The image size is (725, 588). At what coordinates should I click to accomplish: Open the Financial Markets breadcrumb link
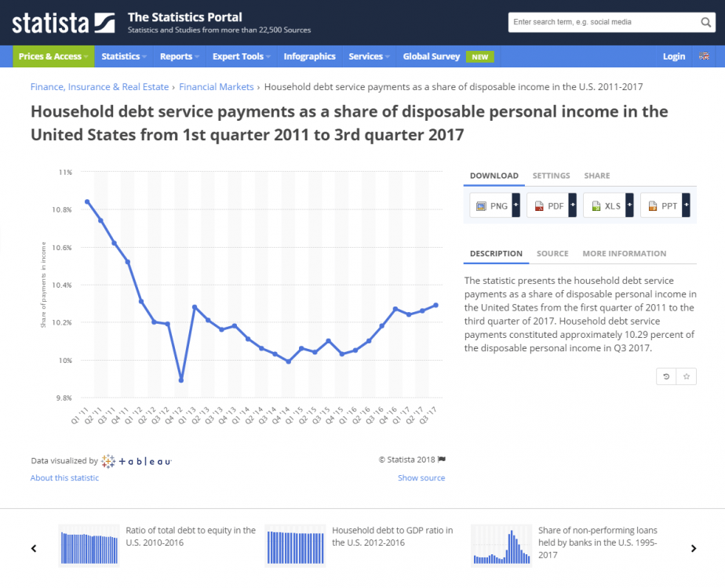[x=217, y=87]
